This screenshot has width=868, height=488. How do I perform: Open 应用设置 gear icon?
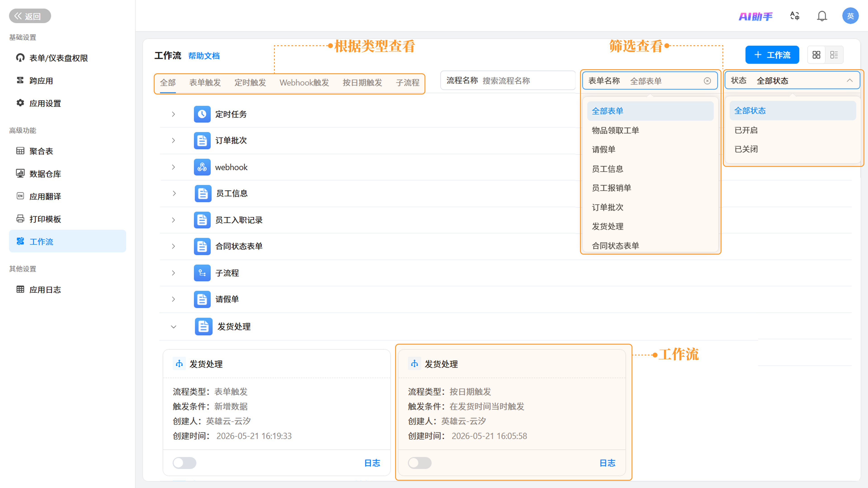[20, 103]
